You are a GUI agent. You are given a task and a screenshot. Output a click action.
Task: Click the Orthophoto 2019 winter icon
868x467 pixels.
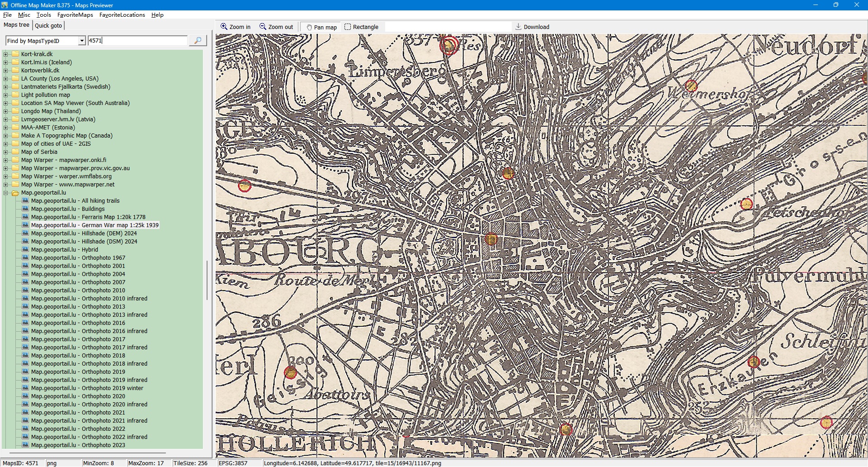pos(25,388)
